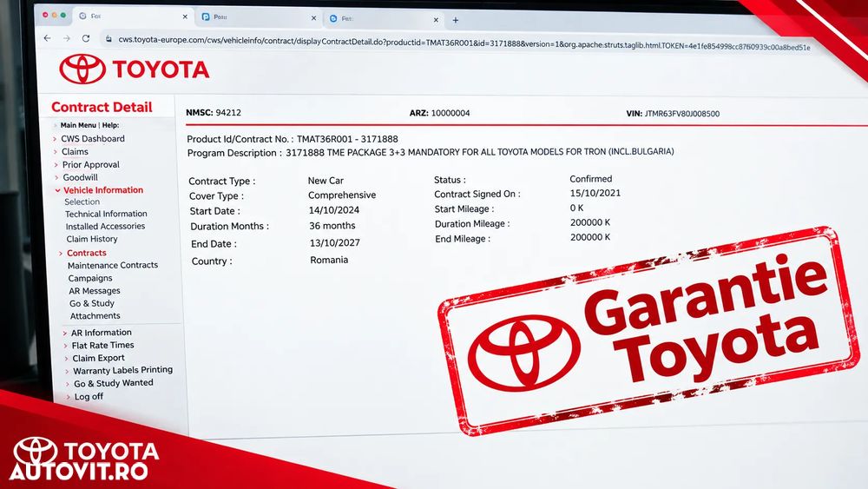The image size is (868, 489).
Task: Open the Go & Study link under Vehicle Information
Action: (x=92, y=303)
